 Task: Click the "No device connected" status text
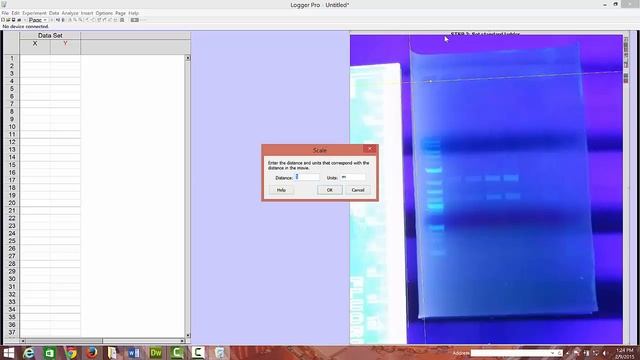pyautogui.click(x=25, y=27)
